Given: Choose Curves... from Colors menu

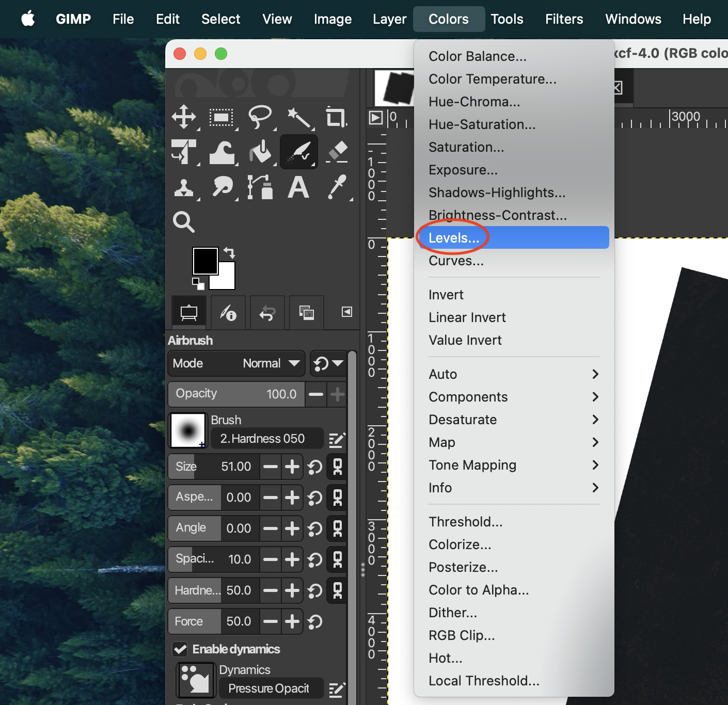Looking at the screenshot, I should (x=514, y=261).
